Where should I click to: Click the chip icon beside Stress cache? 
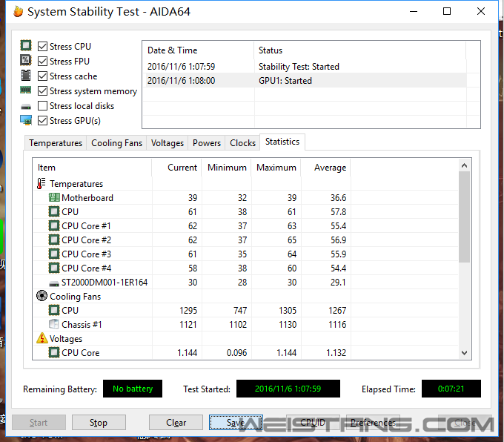(x=26, y=76)
